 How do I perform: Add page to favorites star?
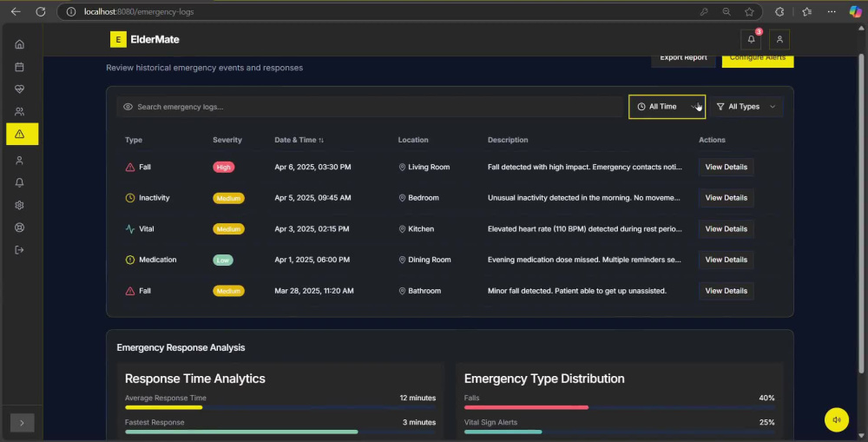point(749,11)
